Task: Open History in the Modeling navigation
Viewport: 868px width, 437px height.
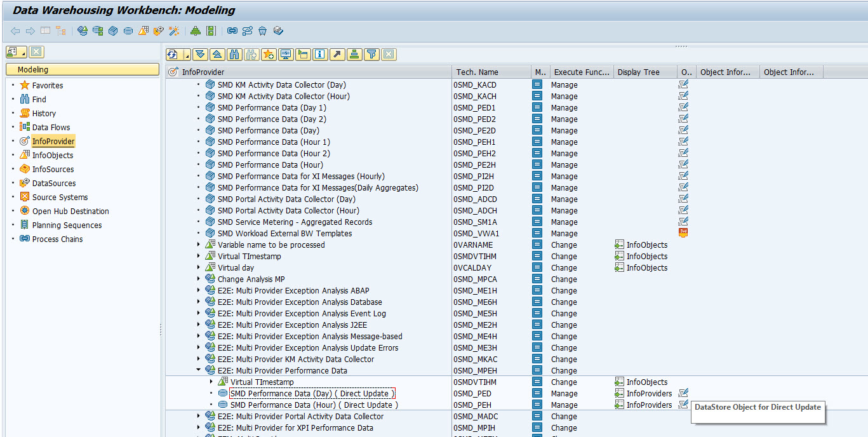Action: [x=44, y=113]
